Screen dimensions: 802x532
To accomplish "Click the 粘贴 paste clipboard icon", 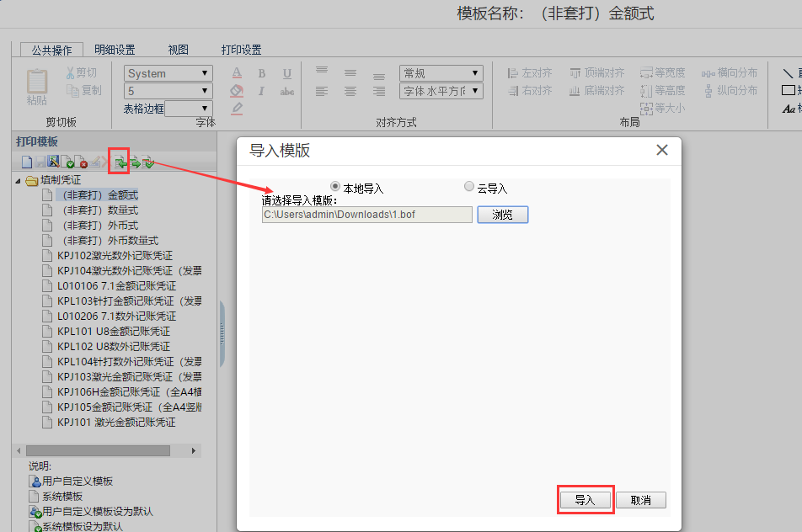I will [x=37, y=82].
